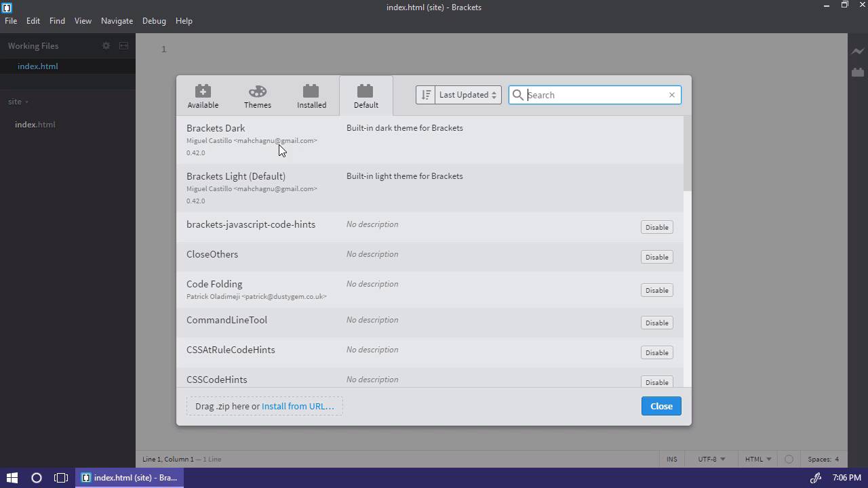This screenshot has height=488, width=868.
Task: Disable brackets-javascript-code-hints extension
Action: [656, 227]
